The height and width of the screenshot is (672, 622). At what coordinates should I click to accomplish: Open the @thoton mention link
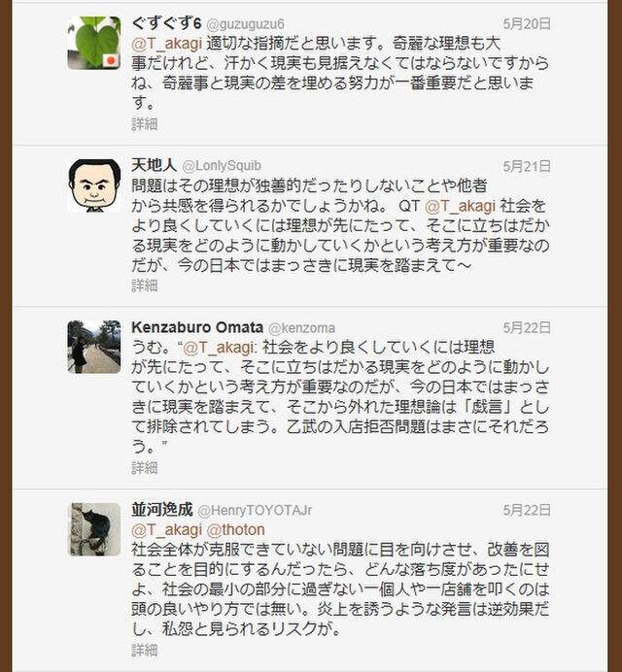[235, 530]
